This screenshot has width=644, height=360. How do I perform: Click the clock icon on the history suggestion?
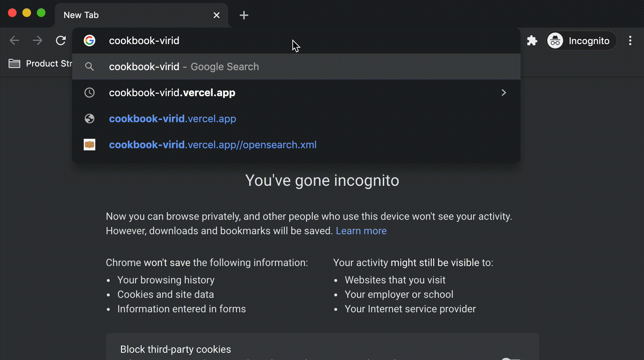pyautogui.click(x=90, y=93)
